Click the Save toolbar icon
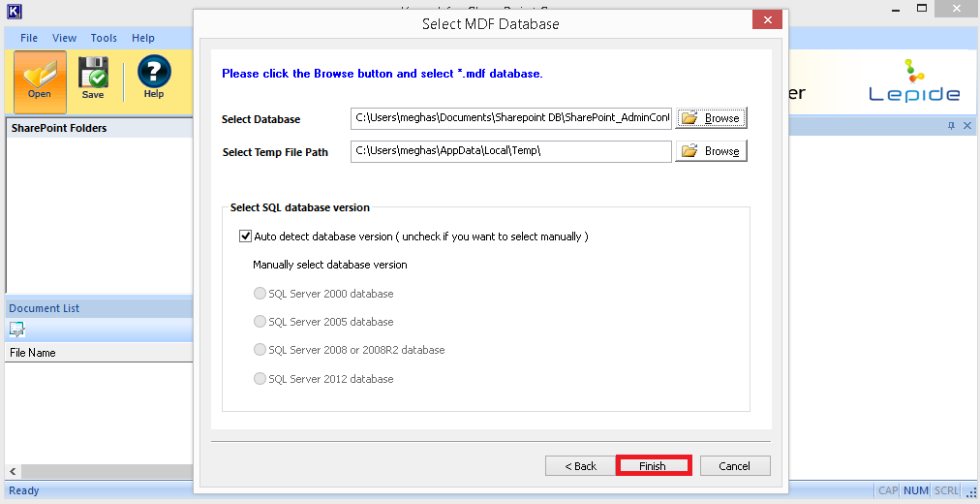The image size is (980, 504). 93,79
